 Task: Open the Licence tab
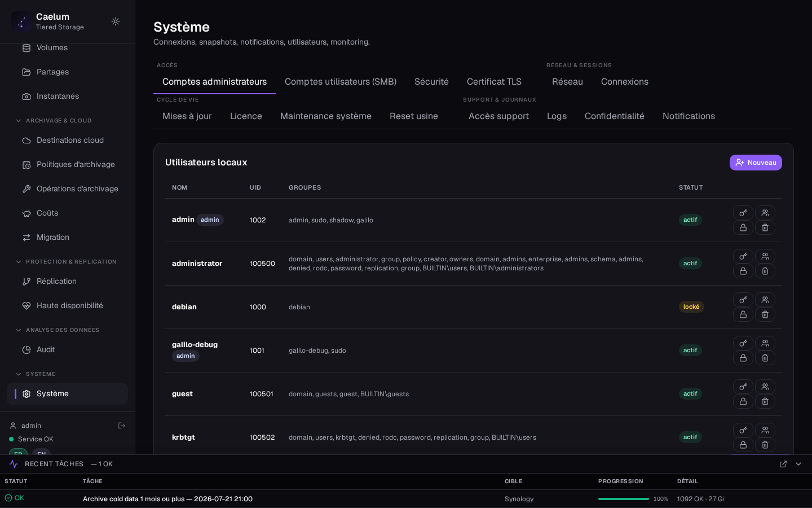pyautogui.click(x=246, y=116)
